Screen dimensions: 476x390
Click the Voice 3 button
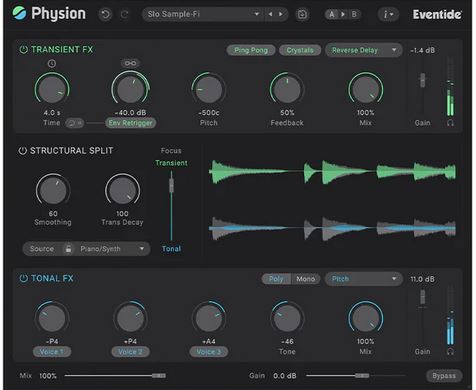209,352
